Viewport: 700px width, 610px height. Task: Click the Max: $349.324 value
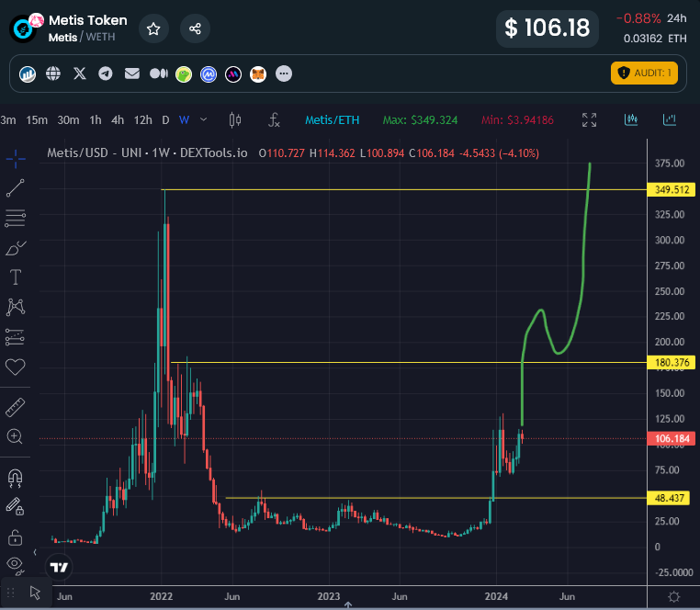(x=420, y=120)
